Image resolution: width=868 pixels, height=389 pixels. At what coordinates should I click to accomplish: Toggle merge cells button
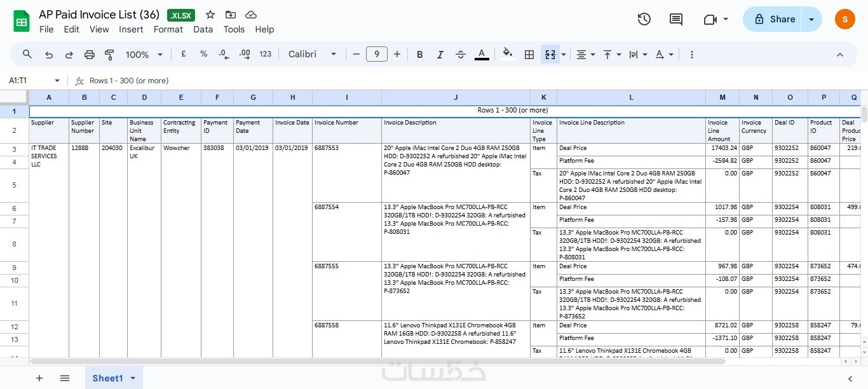coord(550,55)
